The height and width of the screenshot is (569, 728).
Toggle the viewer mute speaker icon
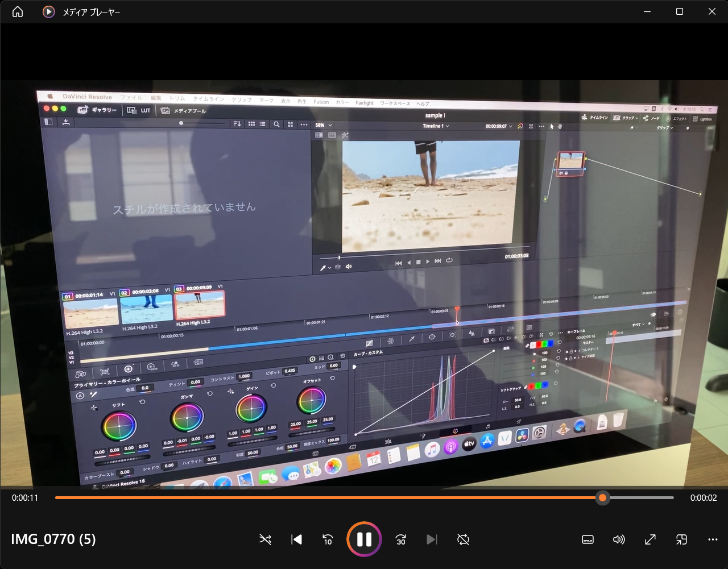[348, 266]
